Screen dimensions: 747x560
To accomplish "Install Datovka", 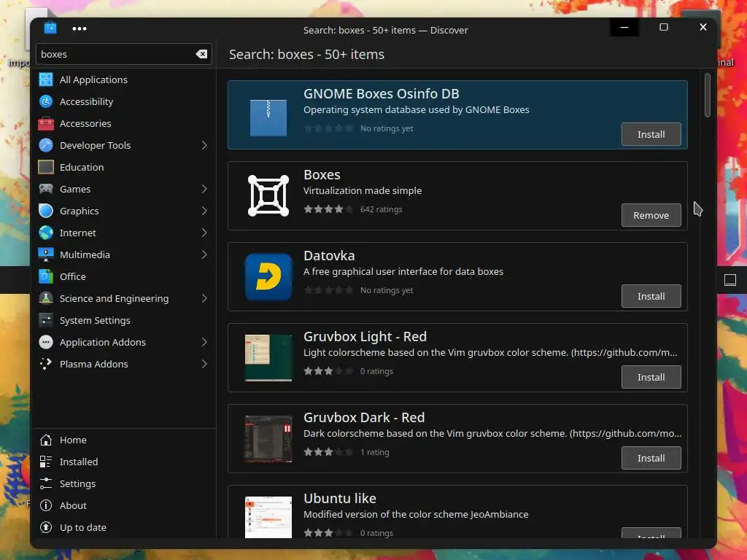I will coord(651,296).
